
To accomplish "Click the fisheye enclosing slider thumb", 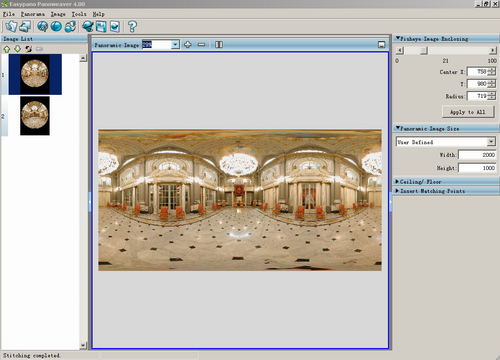I will point(424,50).
